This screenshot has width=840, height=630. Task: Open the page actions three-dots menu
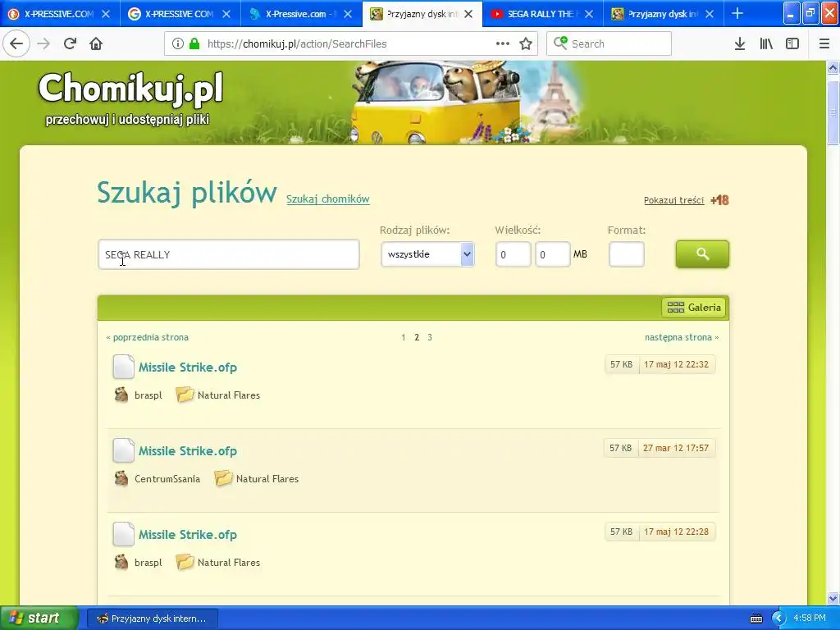click(x=503, y=44)
